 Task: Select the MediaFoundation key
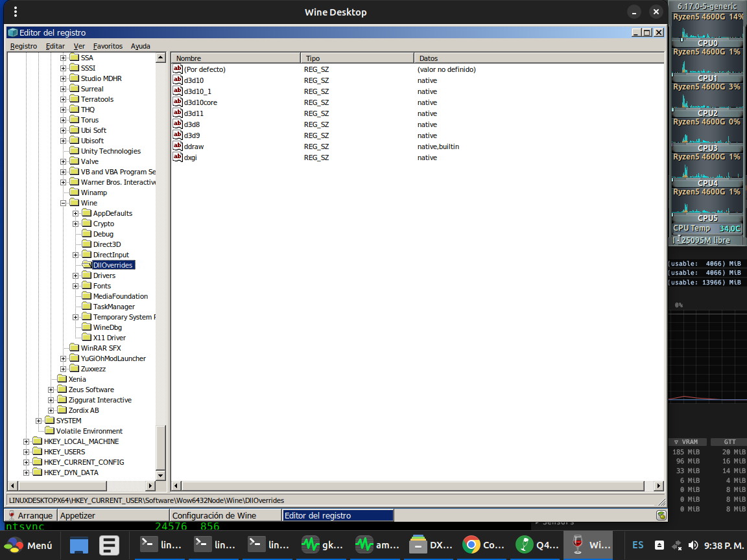[x=121, y=296]
